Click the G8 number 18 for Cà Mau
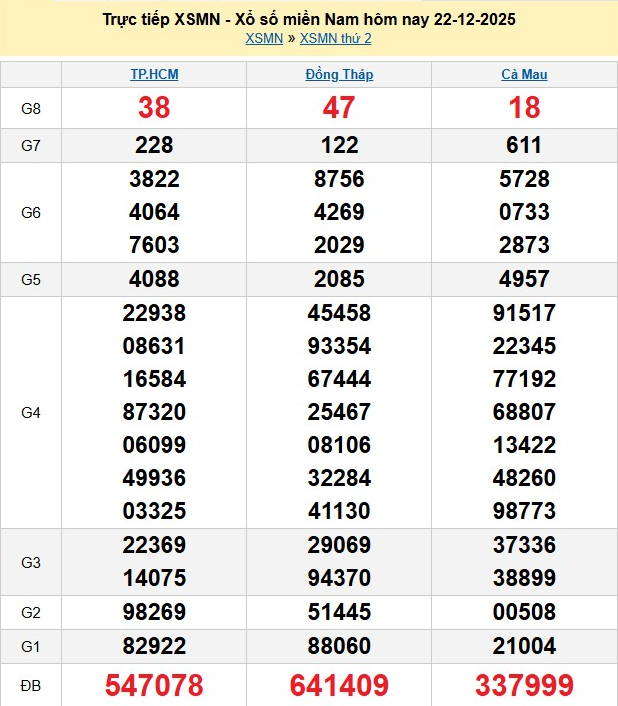Viewport: 618px width, 706px height. click(x=524, y=108)
